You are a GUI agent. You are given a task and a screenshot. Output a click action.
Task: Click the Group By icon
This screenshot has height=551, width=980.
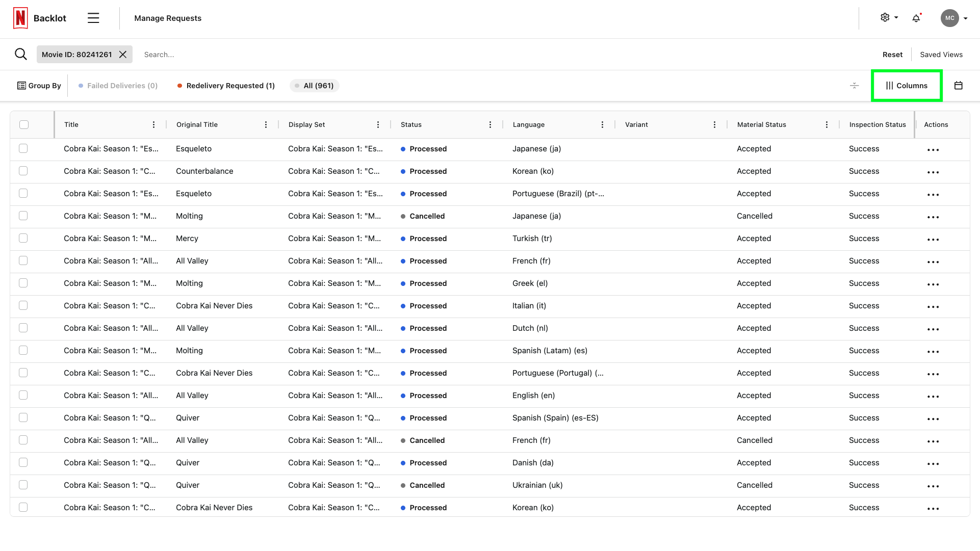[21, 85]
